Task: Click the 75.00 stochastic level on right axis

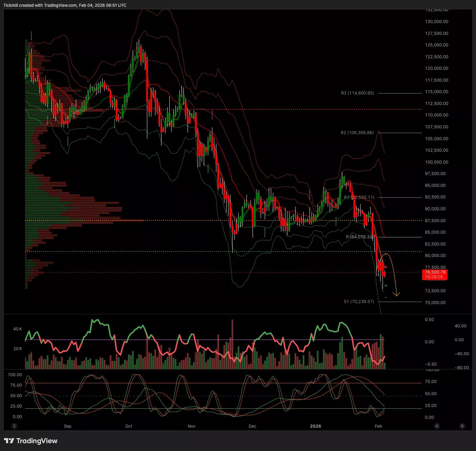Action: click(x=431, y=382)
